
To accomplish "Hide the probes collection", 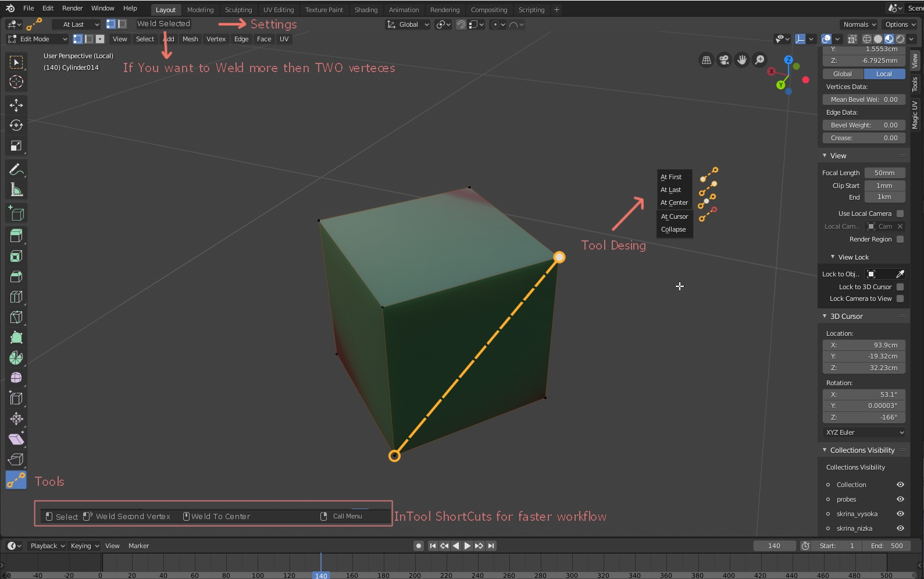I will [x=900, y=499].
